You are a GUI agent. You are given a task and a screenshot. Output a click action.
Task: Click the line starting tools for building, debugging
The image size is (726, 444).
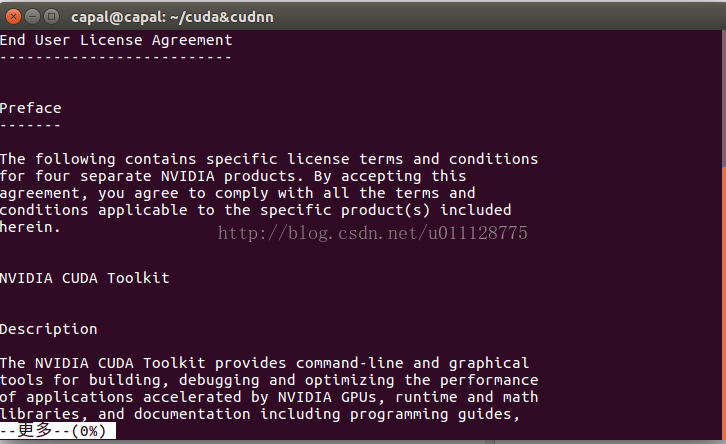click(x=269, y=380)
